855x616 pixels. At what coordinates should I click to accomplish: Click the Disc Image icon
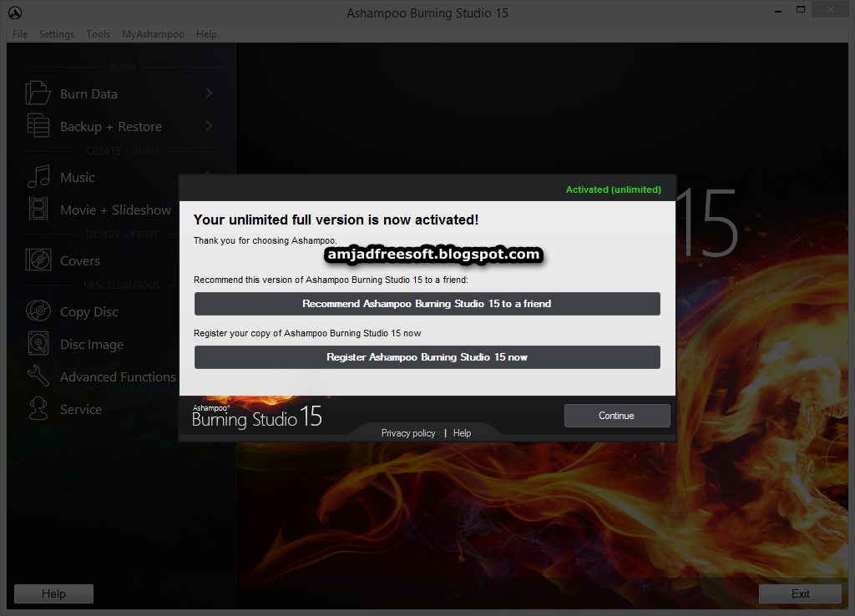[38, 343]
